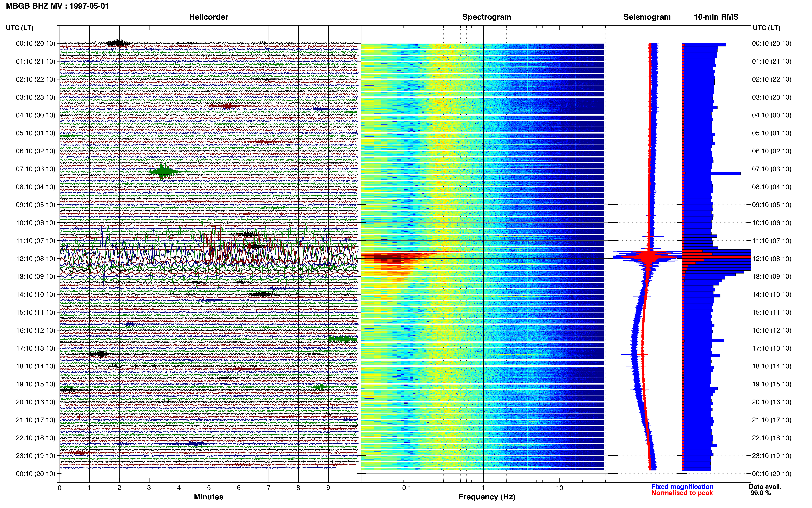The image size is (812, 508).
Task: Click the 'Normalised to peak' legend text
Action: (x=682, y=493)
